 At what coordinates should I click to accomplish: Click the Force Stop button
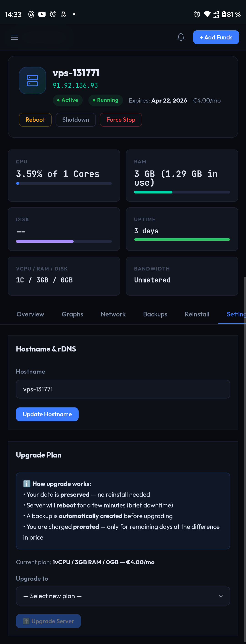click(121, 120)
